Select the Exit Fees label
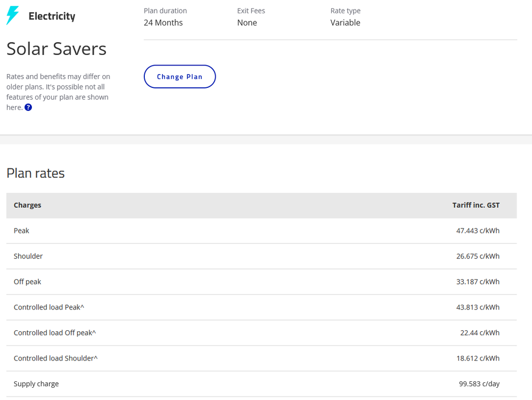Image resolution: width=532 pixels, height=400 pixels. [x=251, y=11]
